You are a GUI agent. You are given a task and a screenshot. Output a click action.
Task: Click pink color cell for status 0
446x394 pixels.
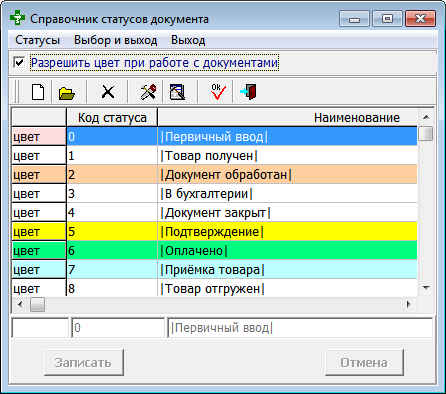click(39, 136)
